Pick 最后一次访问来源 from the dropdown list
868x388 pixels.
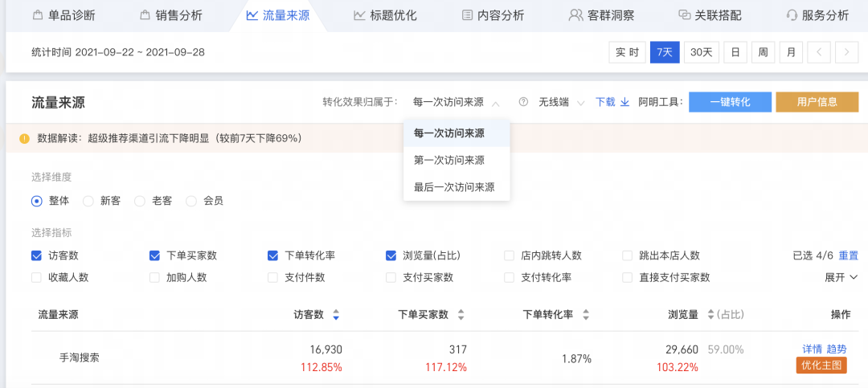[457, 188]
